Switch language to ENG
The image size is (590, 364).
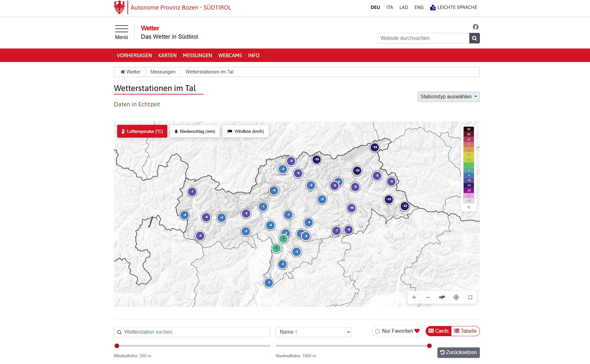[419, 7]
